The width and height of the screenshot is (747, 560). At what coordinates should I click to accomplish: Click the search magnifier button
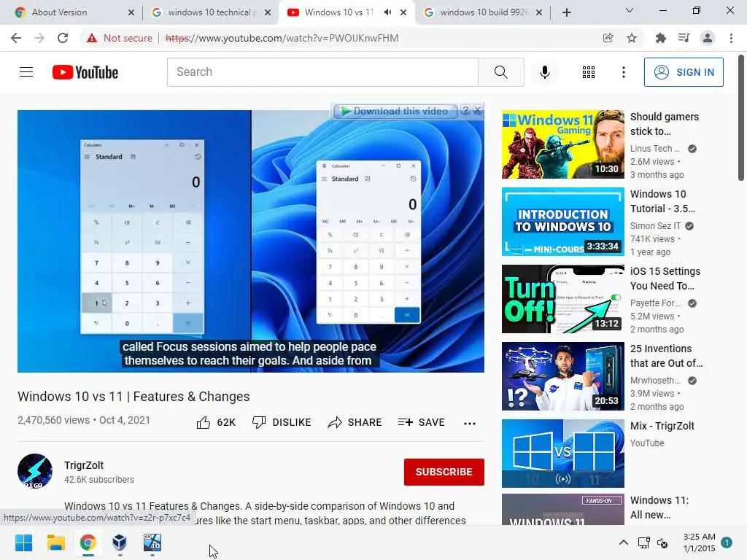500,72
